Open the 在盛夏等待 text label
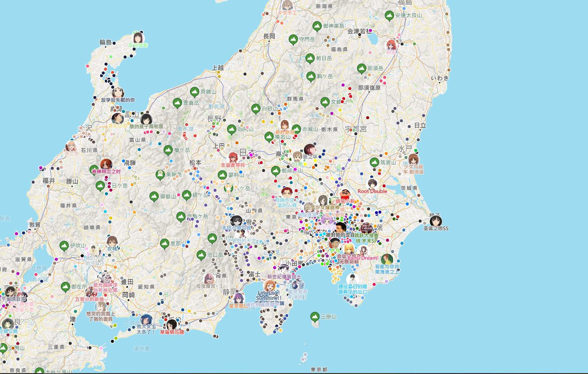 [x=233, y=165]
